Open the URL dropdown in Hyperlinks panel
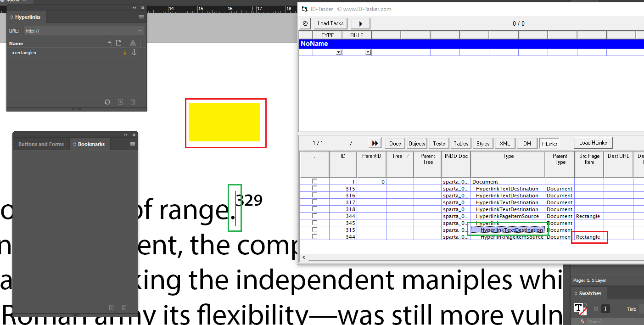Image resolution: width=644 pixels, height=325 pixels. tap(139, 30)
